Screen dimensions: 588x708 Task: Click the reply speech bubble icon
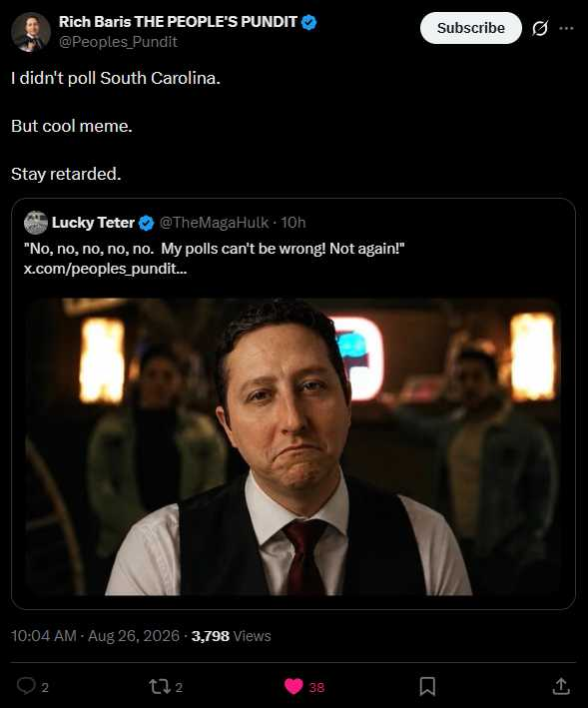(26, 686)
